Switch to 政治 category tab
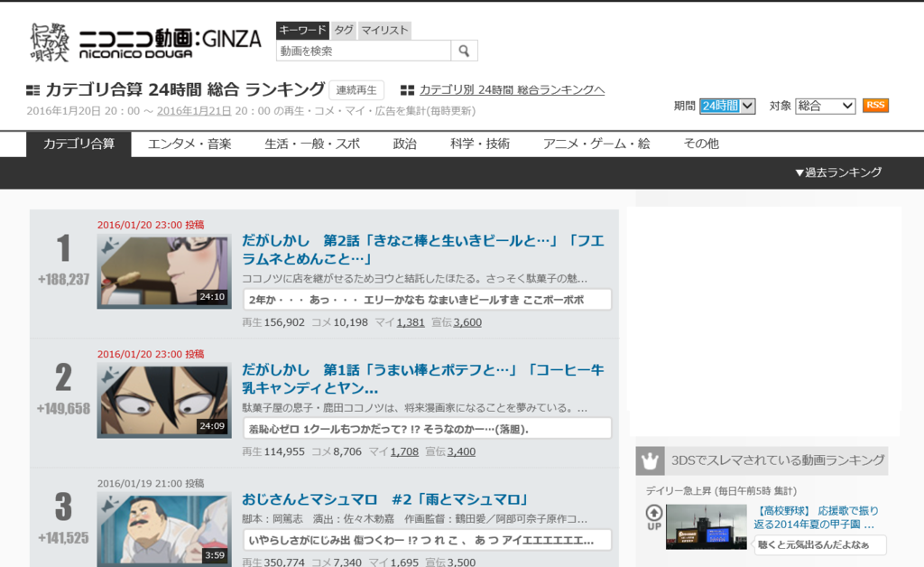 pos(405,144)
